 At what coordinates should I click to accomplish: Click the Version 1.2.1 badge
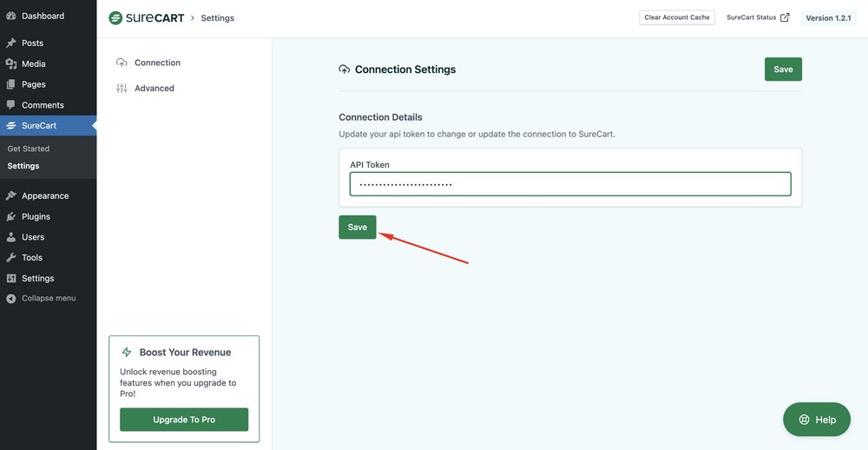(x=828, y=17)
